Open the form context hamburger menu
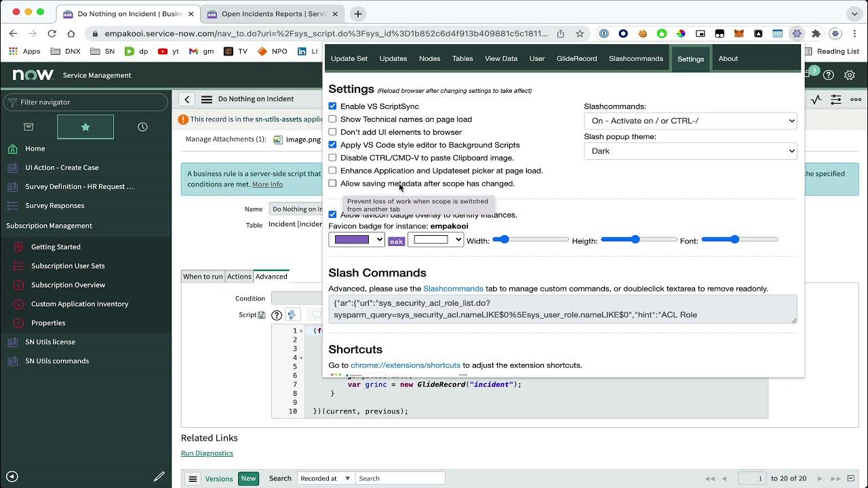 [x=206, y=99]
